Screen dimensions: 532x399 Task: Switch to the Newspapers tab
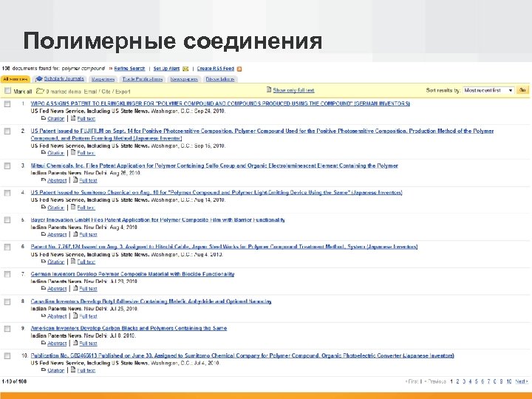[184, 79]
